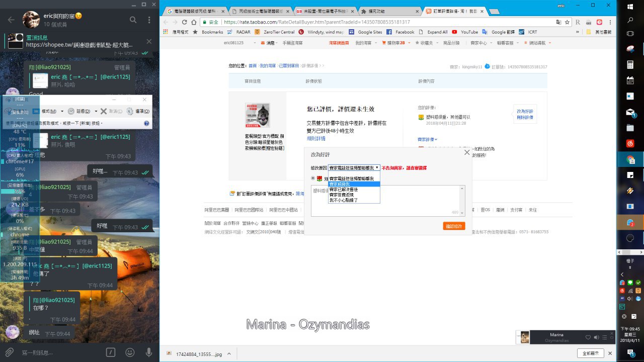This screenshot has width=644, height=362.
Task: Expand the Snipping Tool 模式 dropdown arrow
Action: [62, 111]
